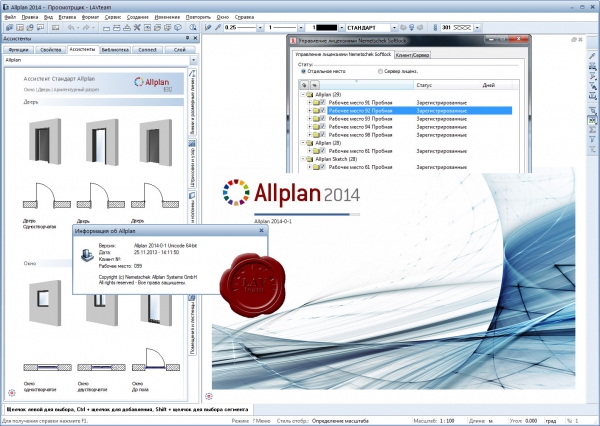Select the Отдельное место radio button

(x=303, y=71)
